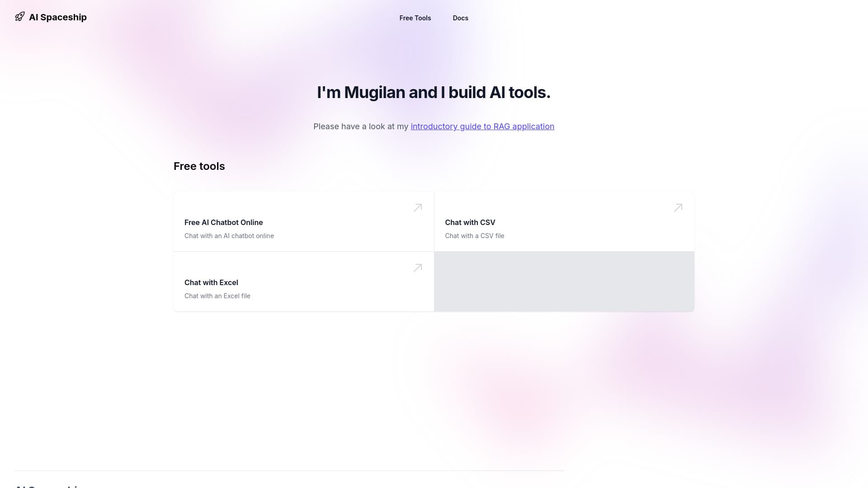Click the AI Spaceship brand name

point(57,17)
